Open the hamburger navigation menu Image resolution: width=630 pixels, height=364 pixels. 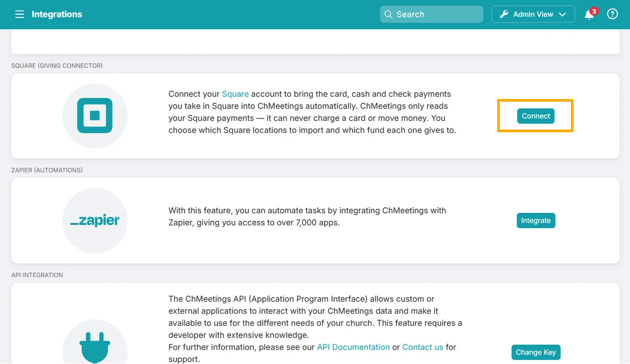(x=20, y=14)
